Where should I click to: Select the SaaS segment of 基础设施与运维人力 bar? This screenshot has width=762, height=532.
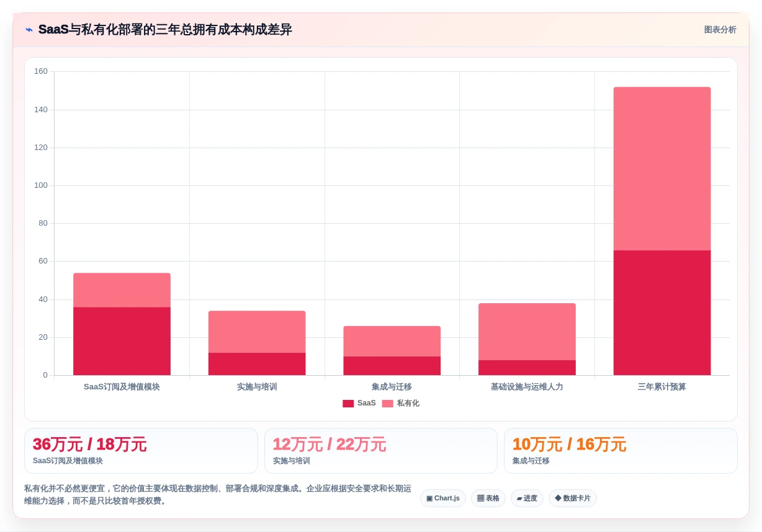(527, 368)
